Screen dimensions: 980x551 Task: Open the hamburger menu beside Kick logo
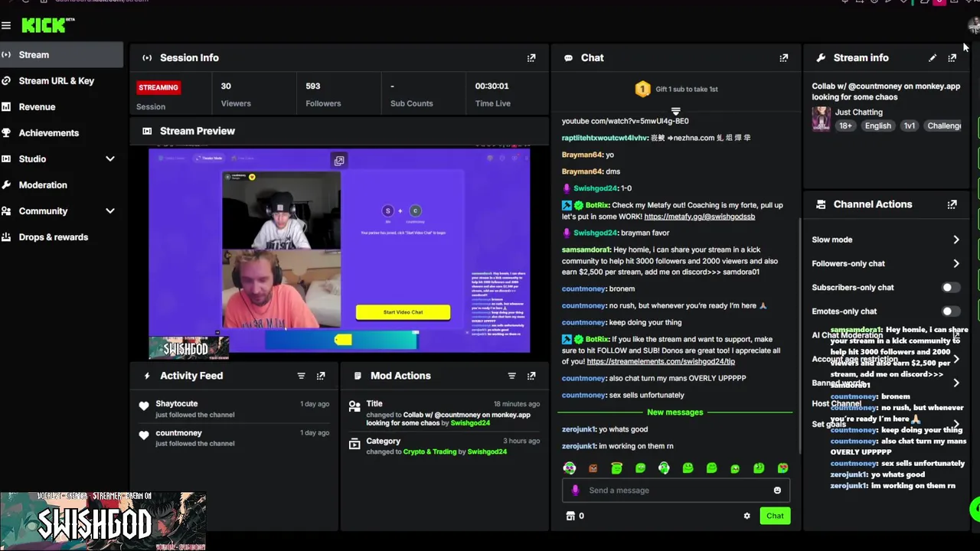6,25
